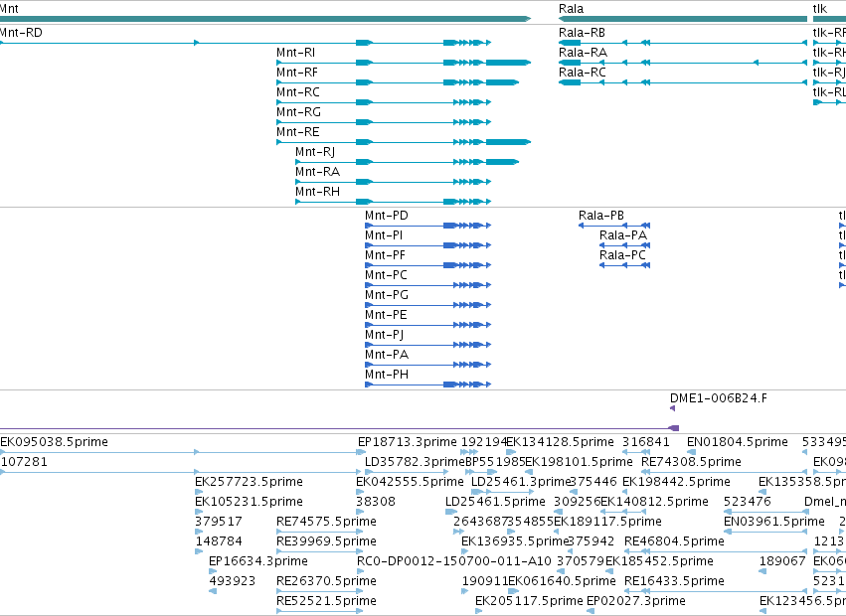The height and width of the screenshot is (616, 846).
Task: Click the 107281 EST label
Action: pyautogui.click(x=24, y=462)
